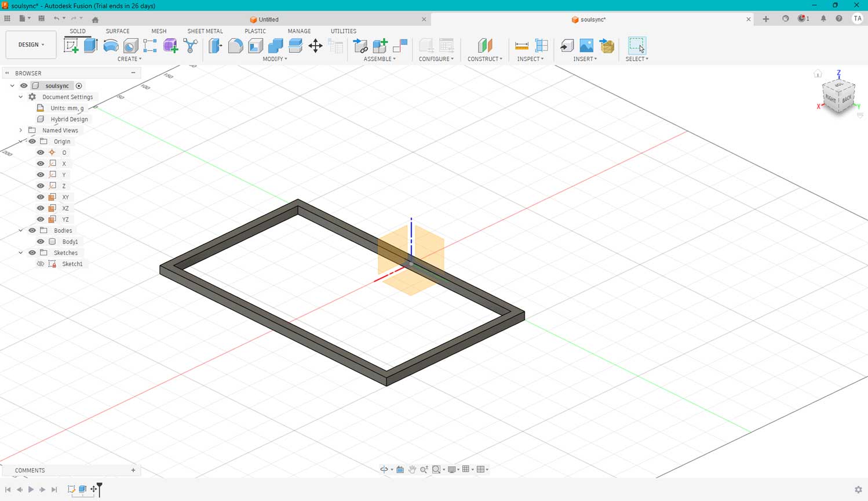Screen dimensions: 868x501
Task: Undo the last action
Action: 56,19
